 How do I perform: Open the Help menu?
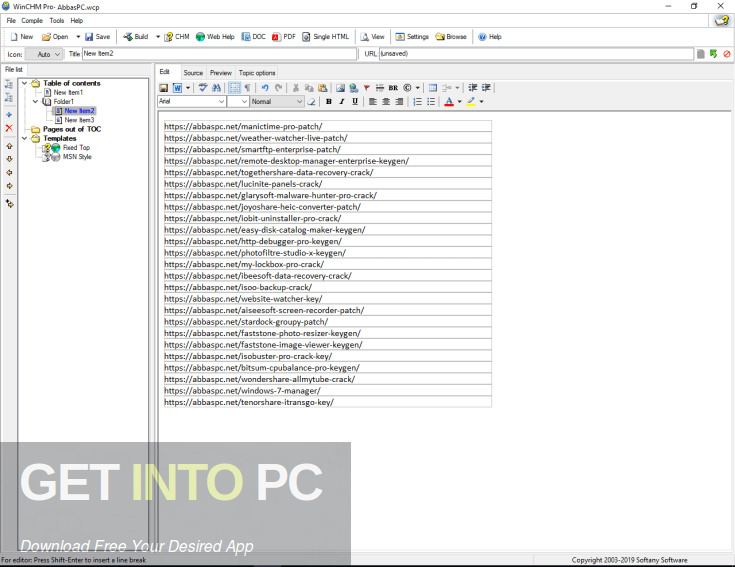(77, 21)
